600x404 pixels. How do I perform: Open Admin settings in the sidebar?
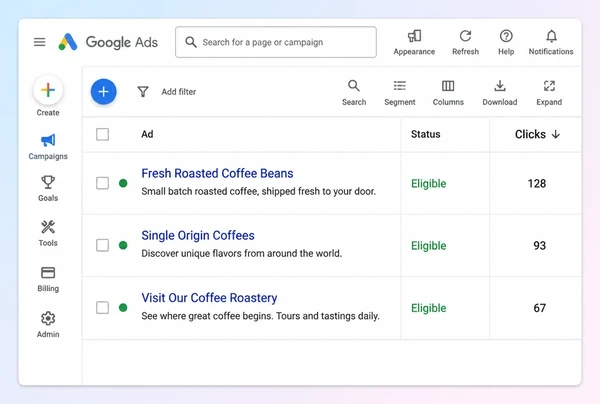point(48,325)
